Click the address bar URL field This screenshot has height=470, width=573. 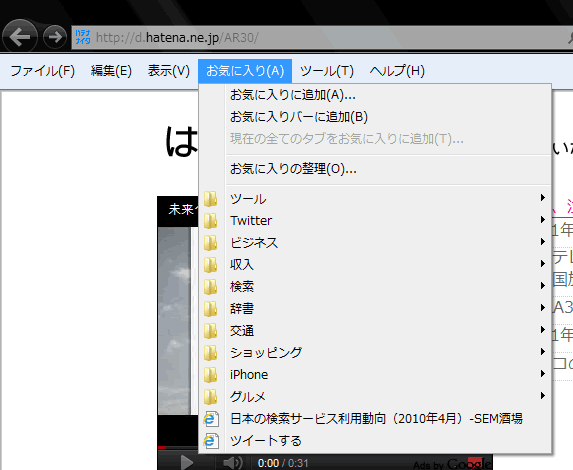[322, 37]
